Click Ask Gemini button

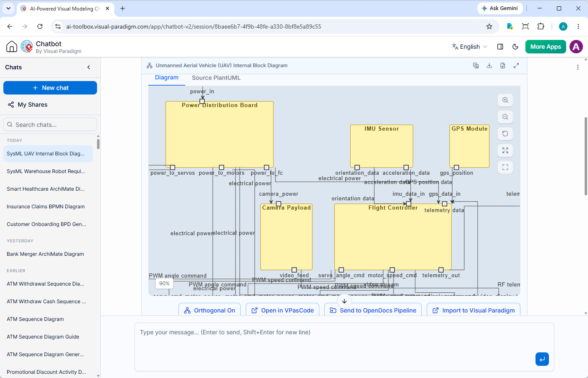[500, 8]
